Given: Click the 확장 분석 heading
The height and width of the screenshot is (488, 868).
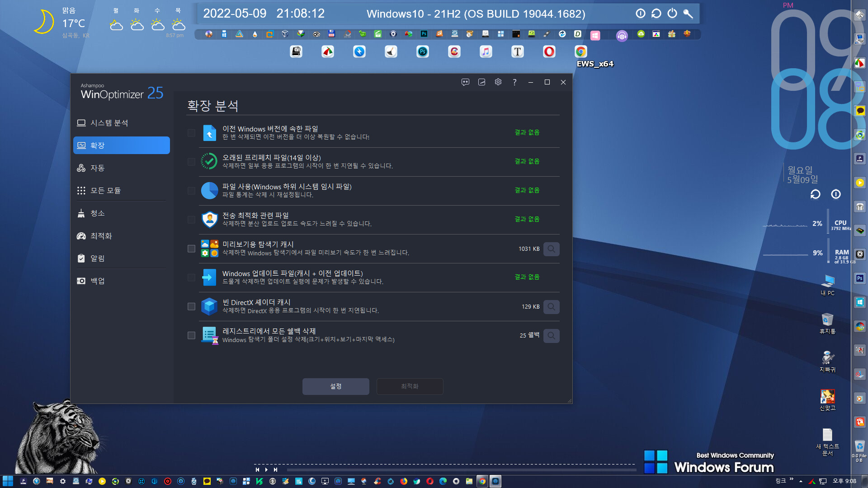Looking at the screenshot, I should (213, 106).
